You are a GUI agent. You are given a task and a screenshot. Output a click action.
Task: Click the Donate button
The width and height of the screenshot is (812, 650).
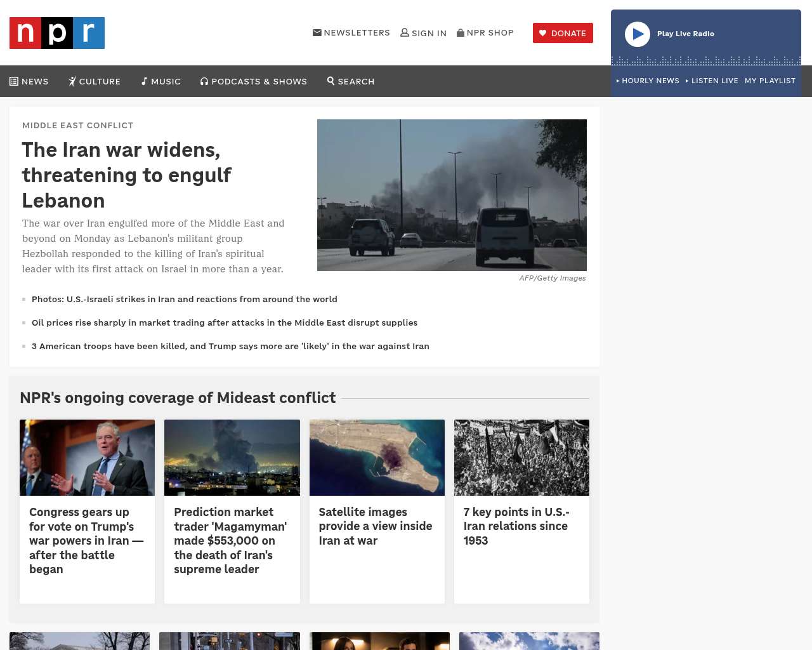[563, 33]
